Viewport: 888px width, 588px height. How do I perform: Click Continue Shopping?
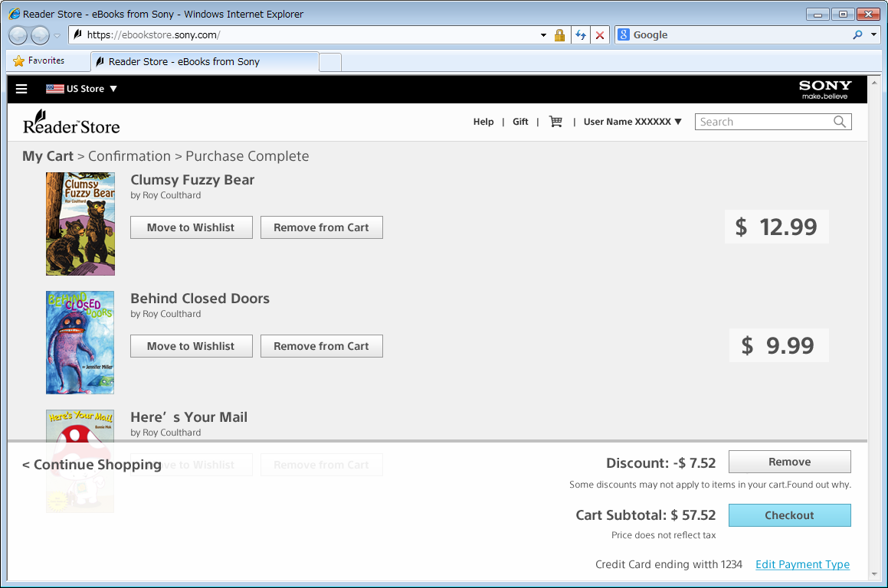click(92, 465)
